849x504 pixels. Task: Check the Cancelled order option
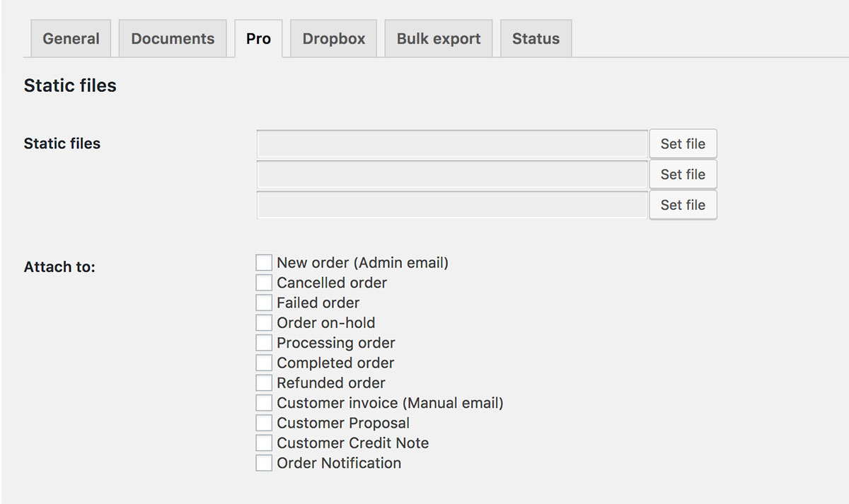point(264,283)
